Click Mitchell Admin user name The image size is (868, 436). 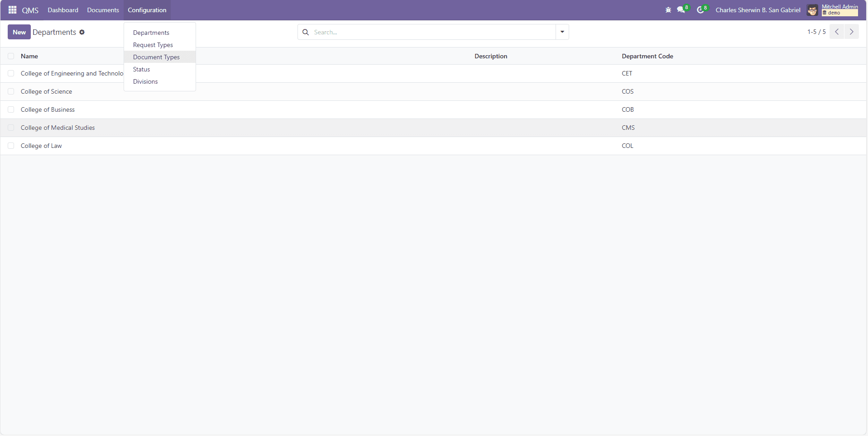tap(840, 7)
